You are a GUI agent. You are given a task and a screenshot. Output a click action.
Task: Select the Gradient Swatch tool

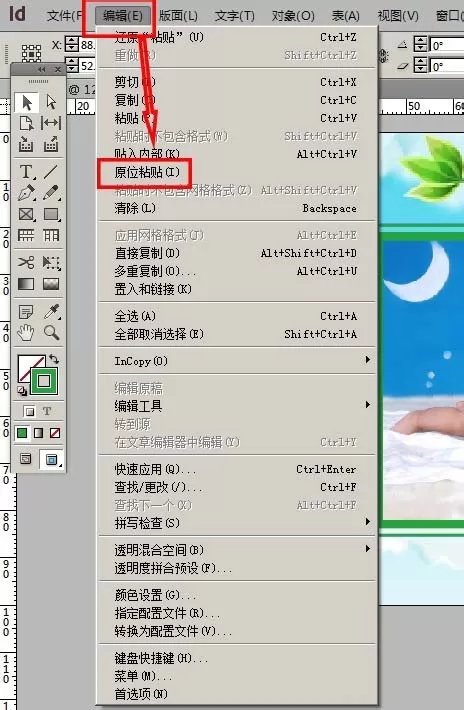(26, 284)
